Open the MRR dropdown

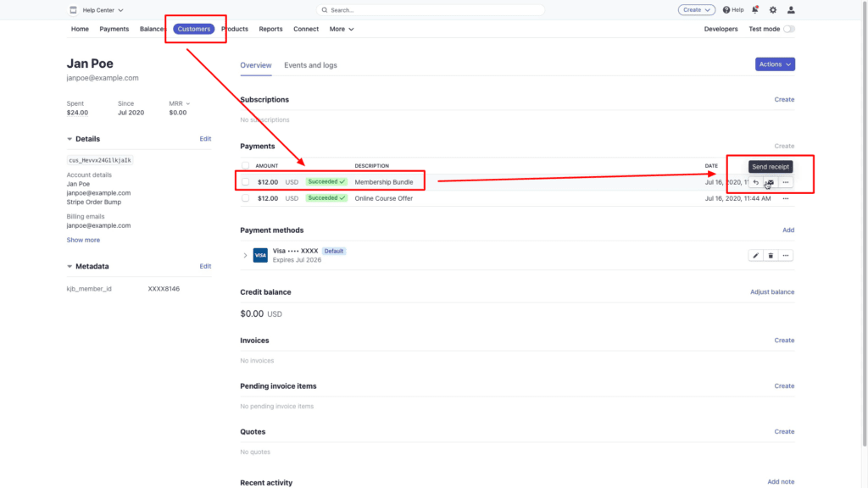(180, 103)
